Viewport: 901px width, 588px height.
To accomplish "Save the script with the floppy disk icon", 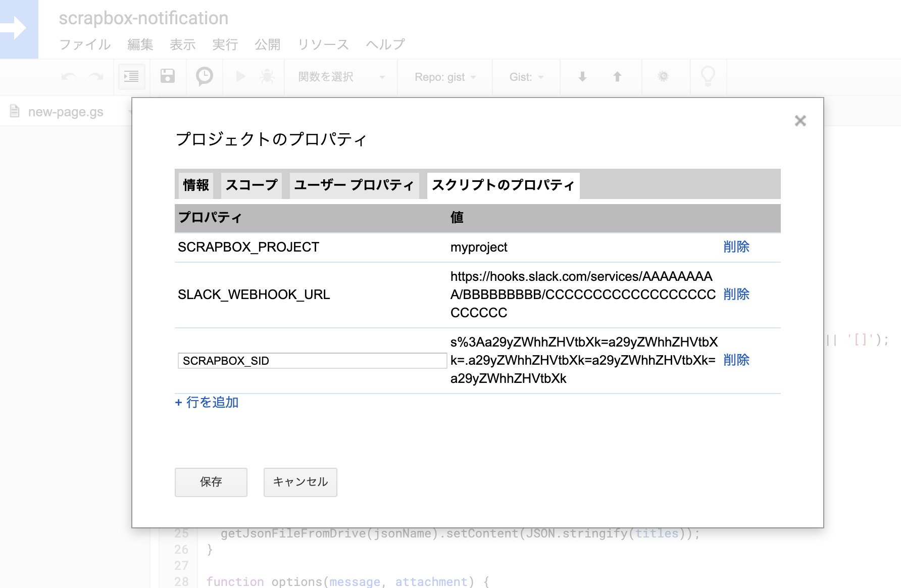I will 167,76.
